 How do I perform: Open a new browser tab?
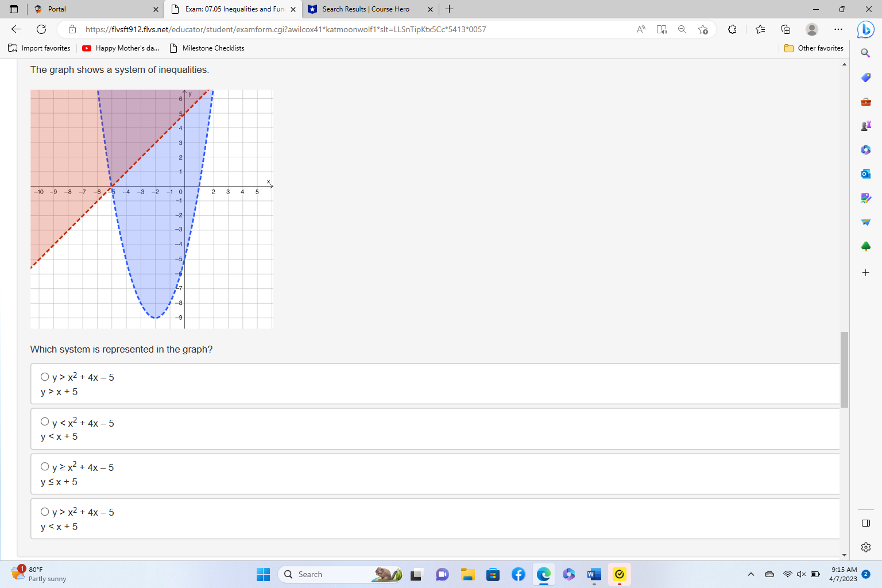coord(450,9)
